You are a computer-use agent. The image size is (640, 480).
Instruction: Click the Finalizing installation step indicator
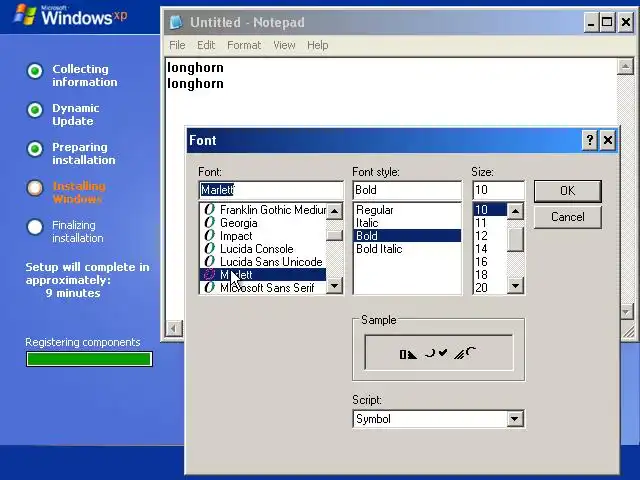click(x=35, y=227)
